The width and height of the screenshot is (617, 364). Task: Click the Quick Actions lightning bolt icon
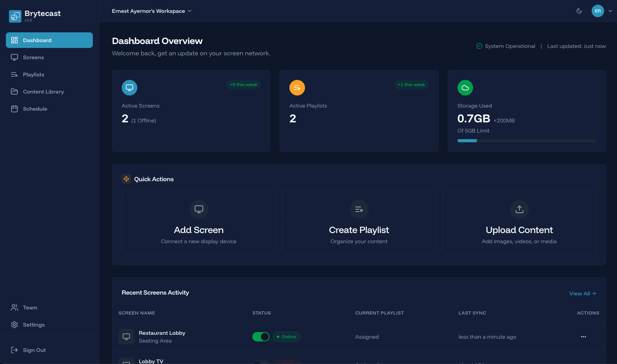point(126,179)
